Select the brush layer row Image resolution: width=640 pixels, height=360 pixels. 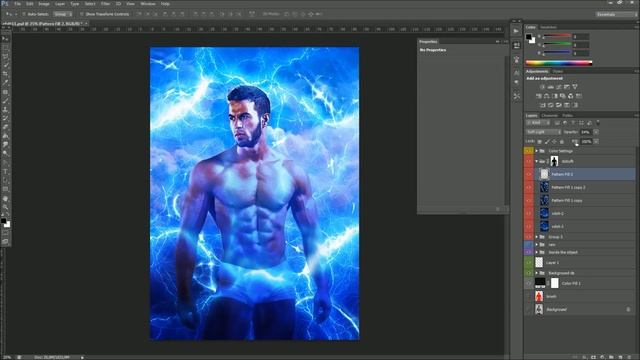tap(580, 296)
